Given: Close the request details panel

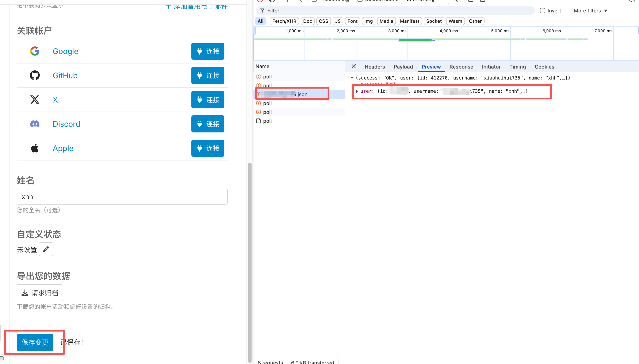Looking at the screenshot, I should [x=353, y=66].
